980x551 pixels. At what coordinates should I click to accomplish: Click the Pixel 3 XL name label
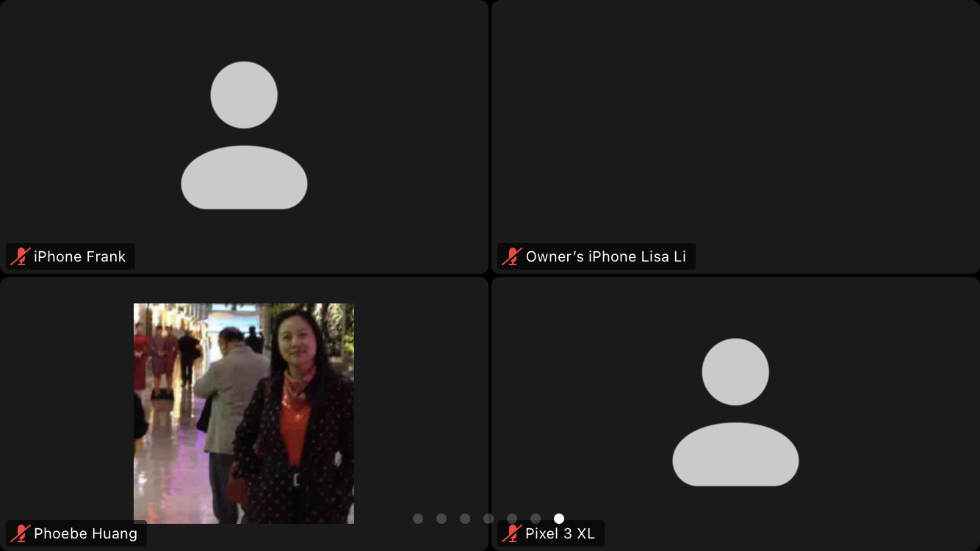(x=560, y=533)
